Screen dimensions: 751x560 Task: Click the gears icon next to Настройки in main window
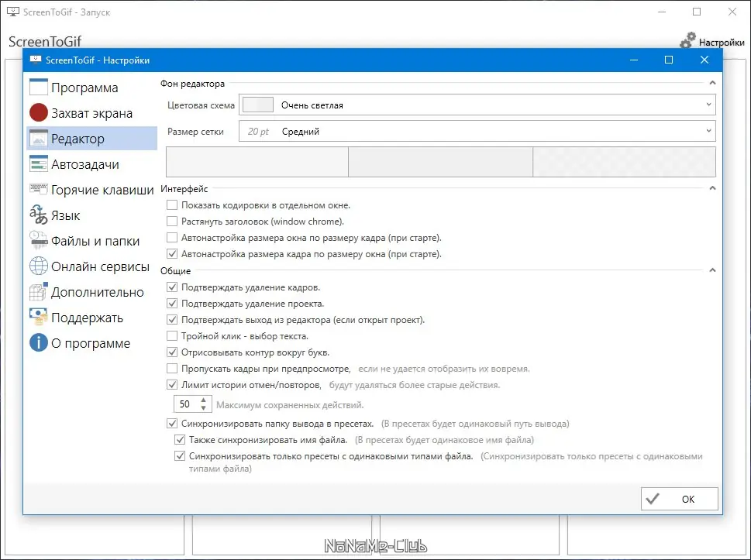(x=687, y=41)
